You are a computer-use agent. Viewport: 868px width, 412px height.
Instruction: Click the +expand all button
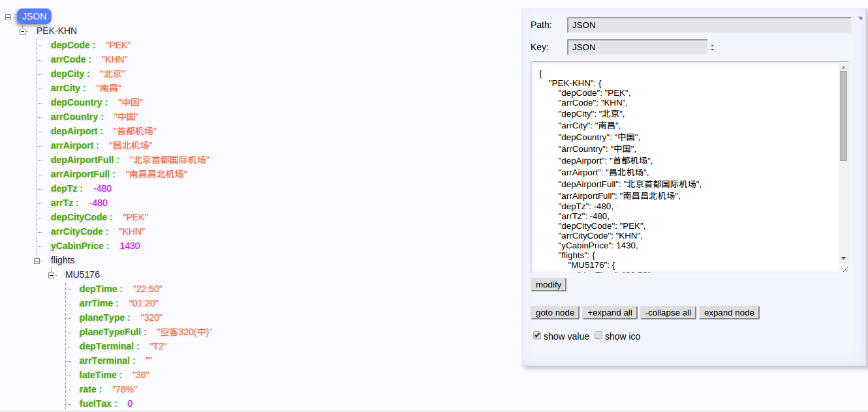coord(610,313)
